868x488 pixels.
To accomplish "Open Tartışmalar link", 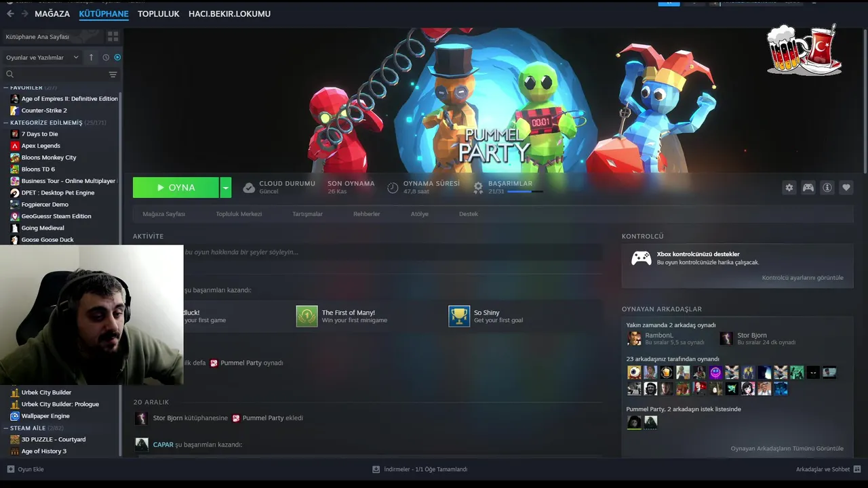I will pyautogui.click(x=307, y=214).
